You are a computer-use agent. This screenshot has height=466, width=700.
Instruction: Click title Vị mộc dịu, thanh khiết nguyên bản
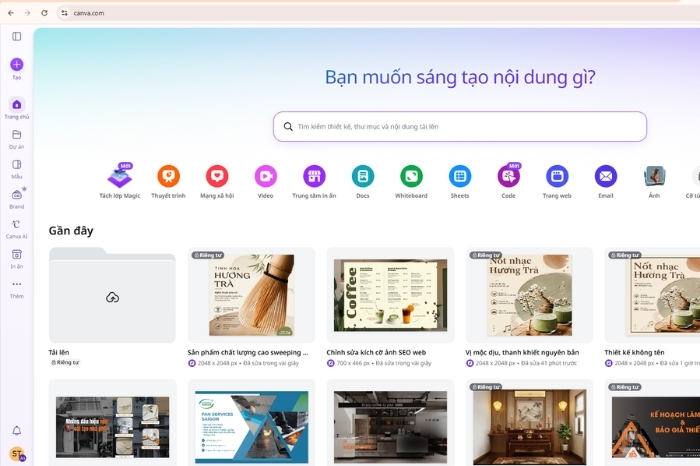pos(522,353)
